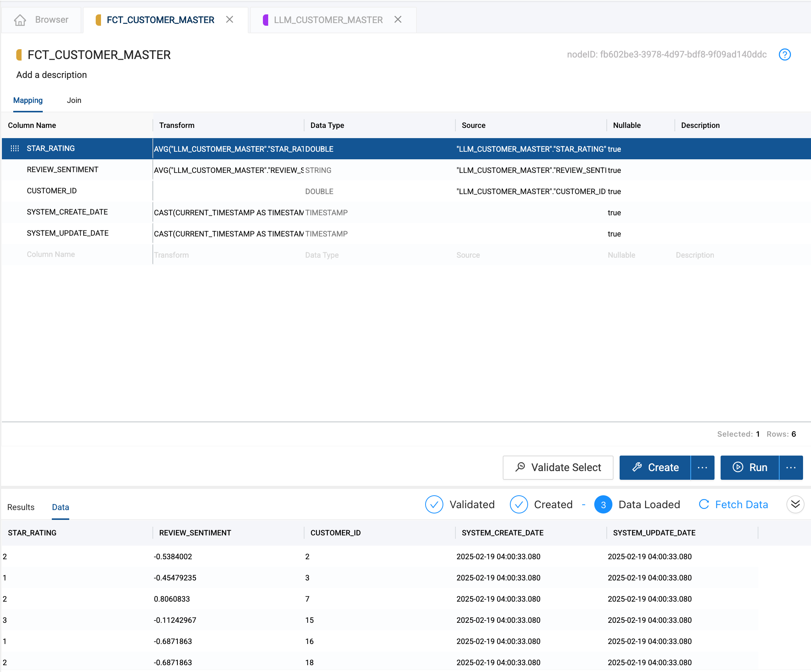Click the Validate Select button
Image resolution: width=811 pixels, height=672 pixels.
pos(558,467)
